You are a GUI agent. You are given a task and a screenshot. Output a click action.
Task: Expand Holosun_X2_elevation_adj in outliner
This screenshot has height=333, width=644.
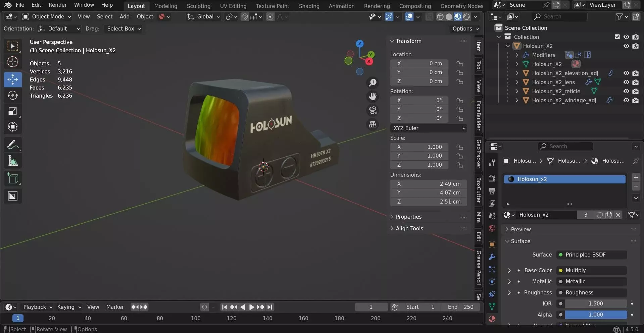tap(517, 73)
